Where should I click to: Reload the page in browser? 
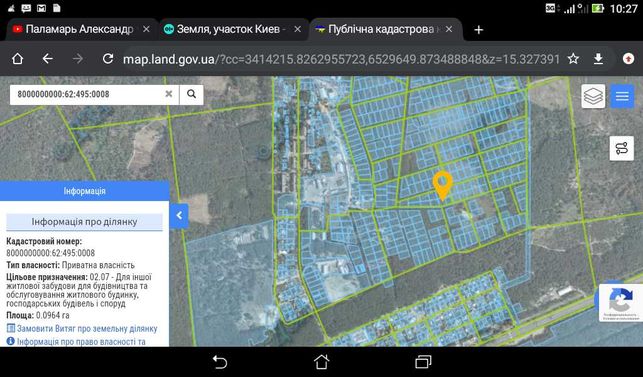coord(108,59)
